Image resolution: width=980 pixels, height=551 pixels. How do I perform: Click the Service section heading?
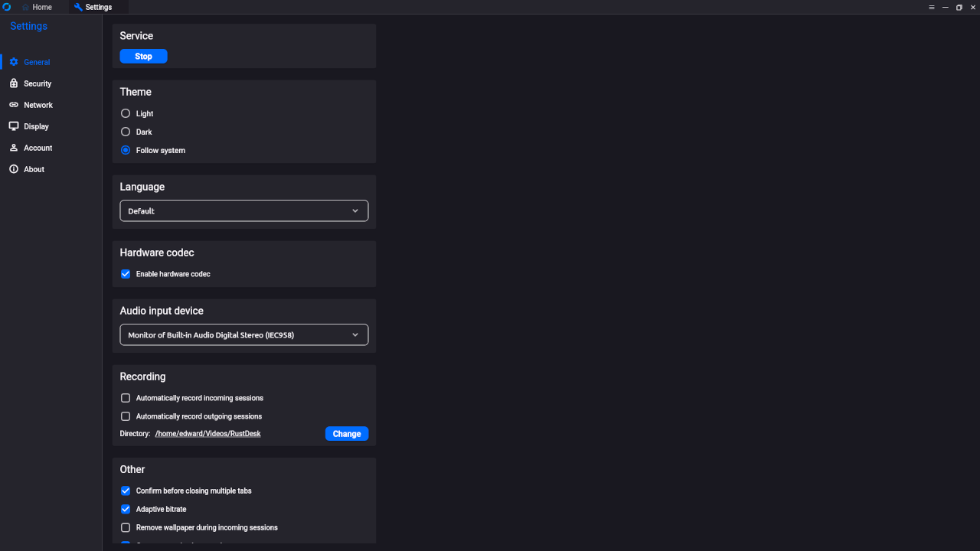(136, 36)
